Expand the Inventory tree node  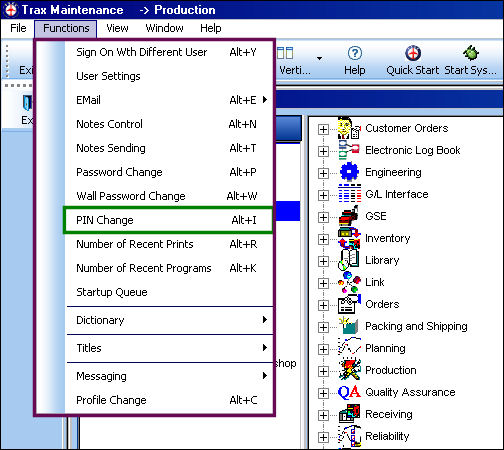click(x=323, y=239)
